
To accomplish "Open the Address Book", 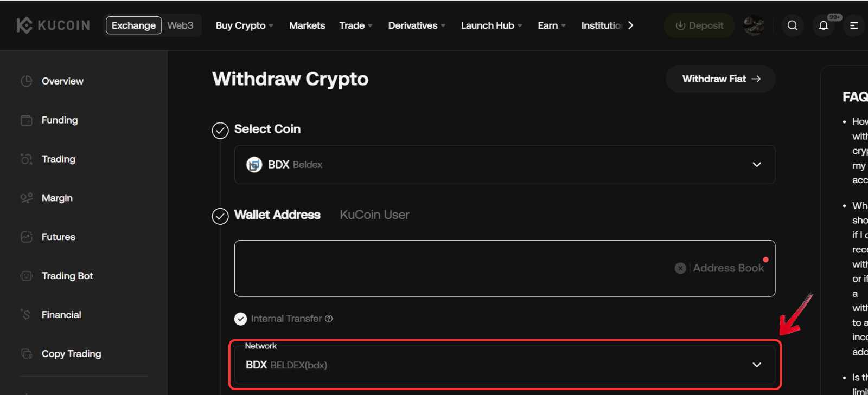I will click(x=727, y=268).
